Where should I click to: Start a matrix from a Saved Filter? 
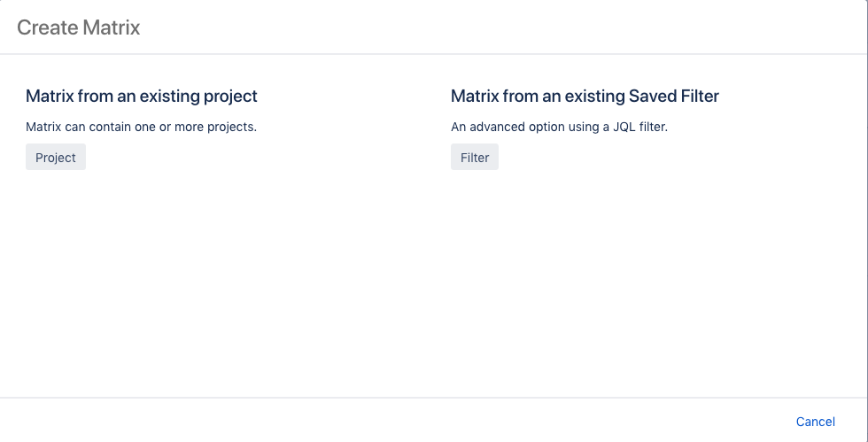(x=475, y=158)
